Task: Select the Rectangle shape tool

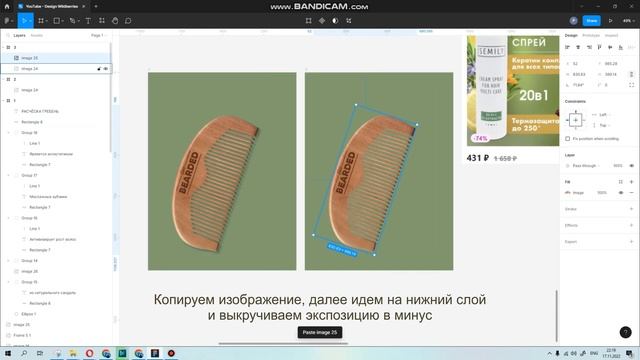Action: (57, 20)
